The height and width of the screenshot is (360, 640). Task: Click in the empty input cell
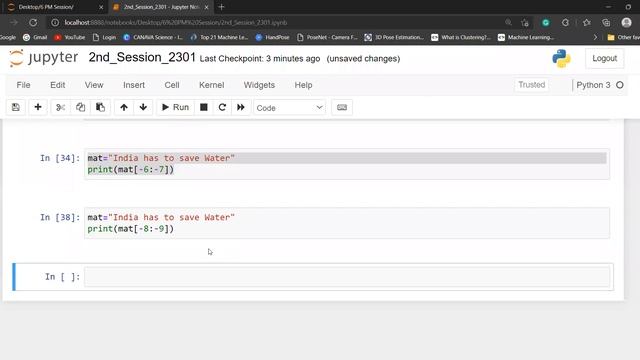(x=347, y=277)
